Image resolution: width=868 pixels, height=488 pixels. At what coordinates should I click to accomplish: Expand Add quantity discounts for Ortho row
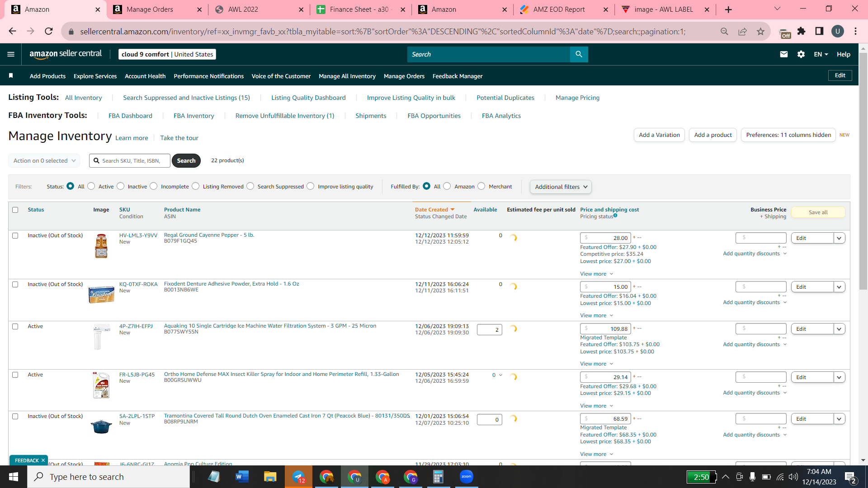coord(755,393)
